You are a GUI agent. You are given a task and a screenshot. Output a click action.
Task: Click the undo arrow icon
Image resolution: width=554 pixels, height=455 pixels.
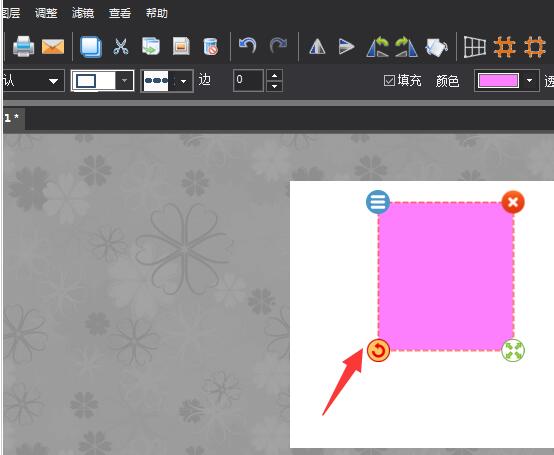pos(247,46)
